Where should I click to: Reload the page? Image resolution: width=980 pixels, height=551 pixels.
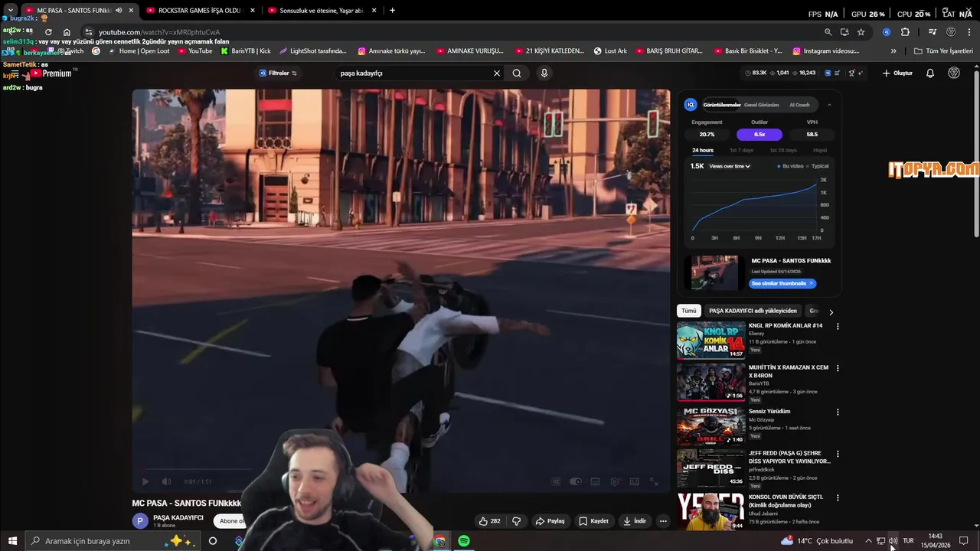coord(48,32)
